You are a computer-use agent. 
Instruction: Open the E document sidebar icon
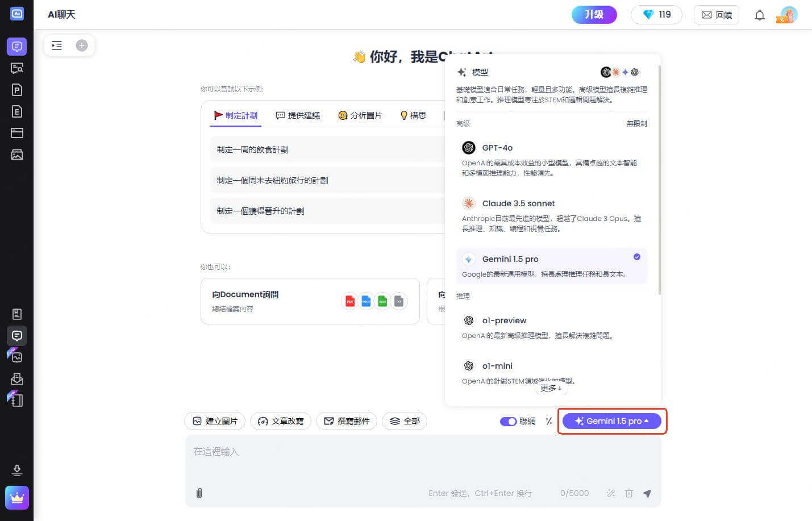click(17, 111)
